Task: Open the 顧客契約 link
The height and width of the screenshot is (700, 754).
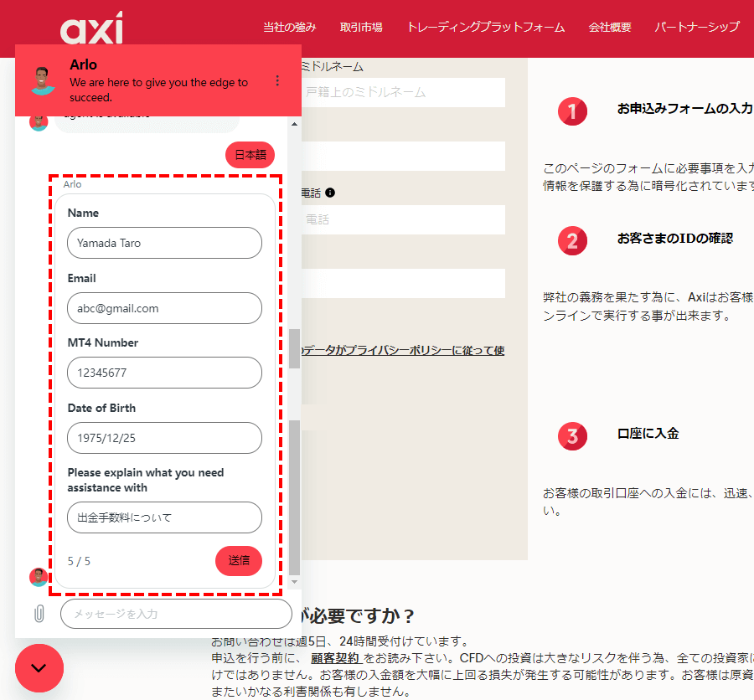Action: click(x=336, y=657)
